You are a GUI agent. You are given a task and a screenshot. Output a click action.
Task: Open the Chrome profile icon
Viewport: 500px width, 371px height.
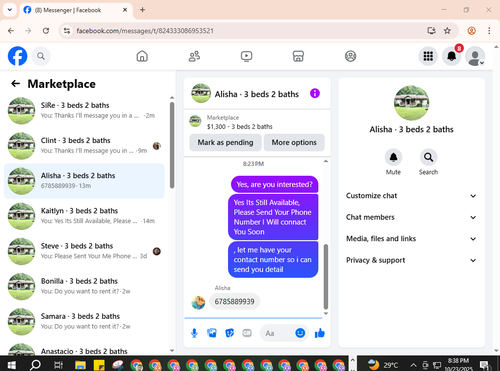(x=471, y=31)
